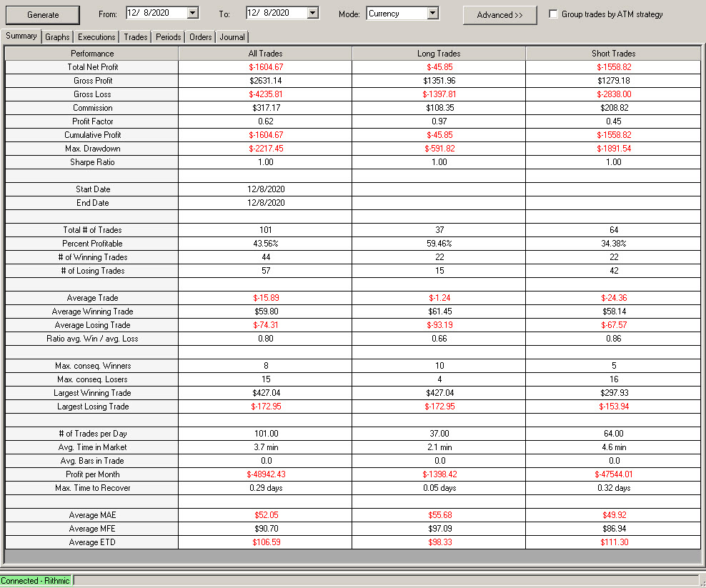This screenshot has width=706, height=588.
Task: Select the Performance column header
Action: pyautogui.click(x=92, y=54)
